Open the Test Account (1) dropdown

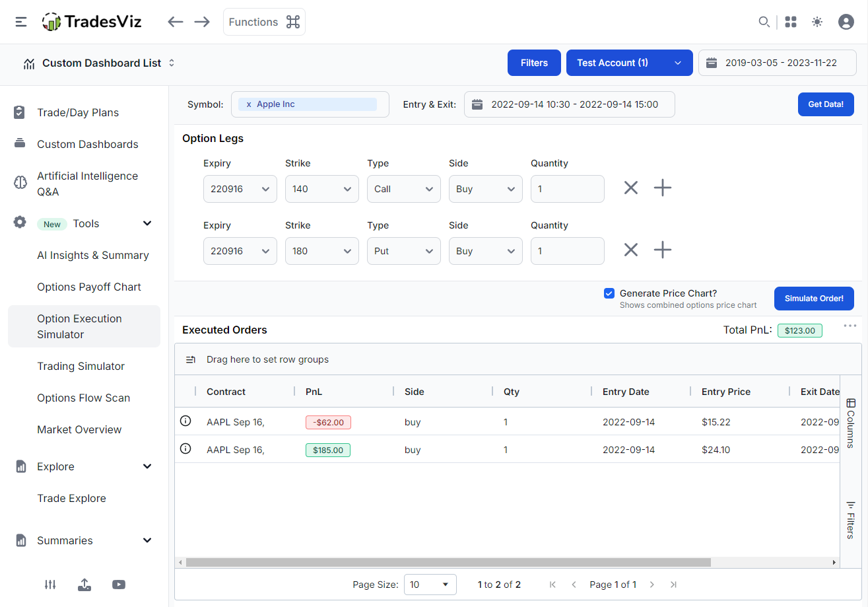point(629,63)
